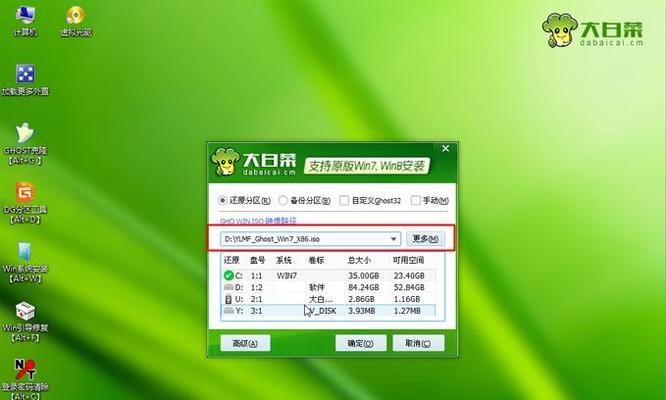Close the 大白菜 installer dialog
Image resolution: width=666 pixels, height=400 pixels.
click(x=446, y=149)
